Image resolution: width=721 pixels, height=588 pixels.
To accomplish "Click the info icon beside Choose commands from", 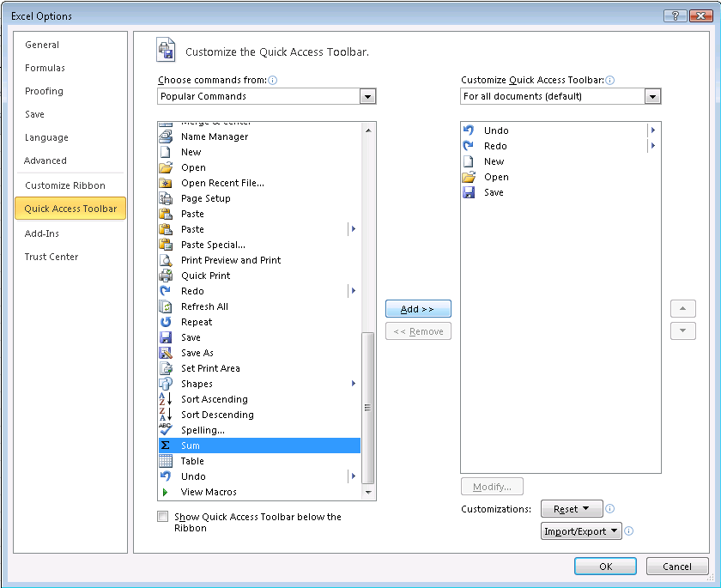I will click(x=273, y=81).
